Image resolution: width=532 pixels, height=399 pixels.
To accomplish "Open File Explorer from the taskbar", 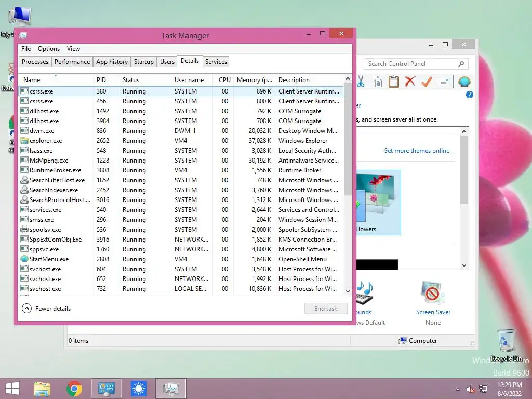I will click(x=42, y=389).
